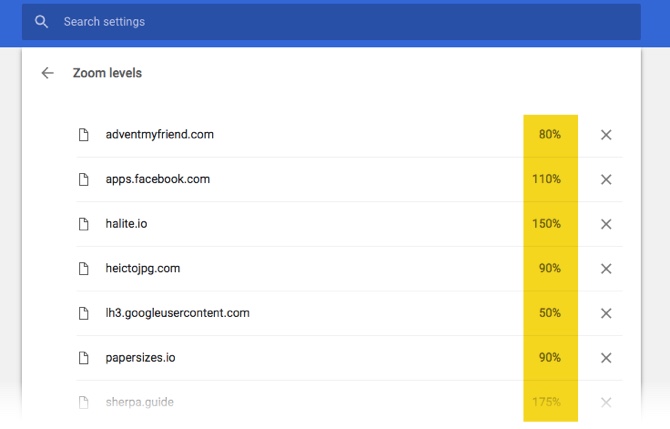This screenshot has width=670, height=429.
Task: Click the Zoom levels heading
Action: click(x=107, y=73)
